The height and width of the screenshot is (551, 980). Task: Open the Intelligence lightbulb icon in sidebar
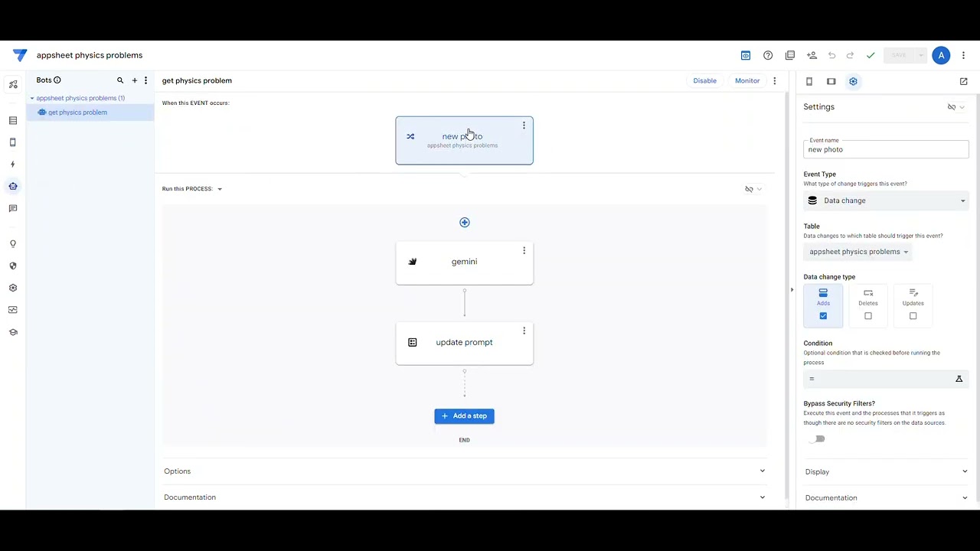[13, 244]
